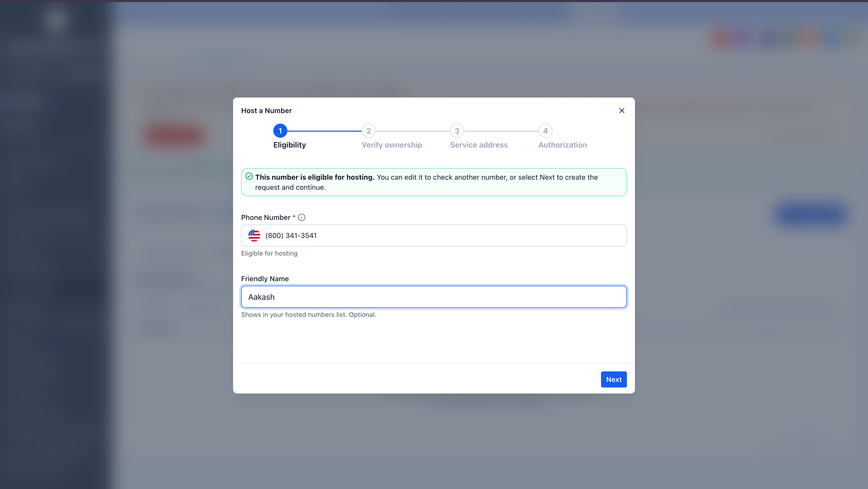Screen dimensions: 868x489
Task: Click the Phone Number info icon
Action: (302, 218)
